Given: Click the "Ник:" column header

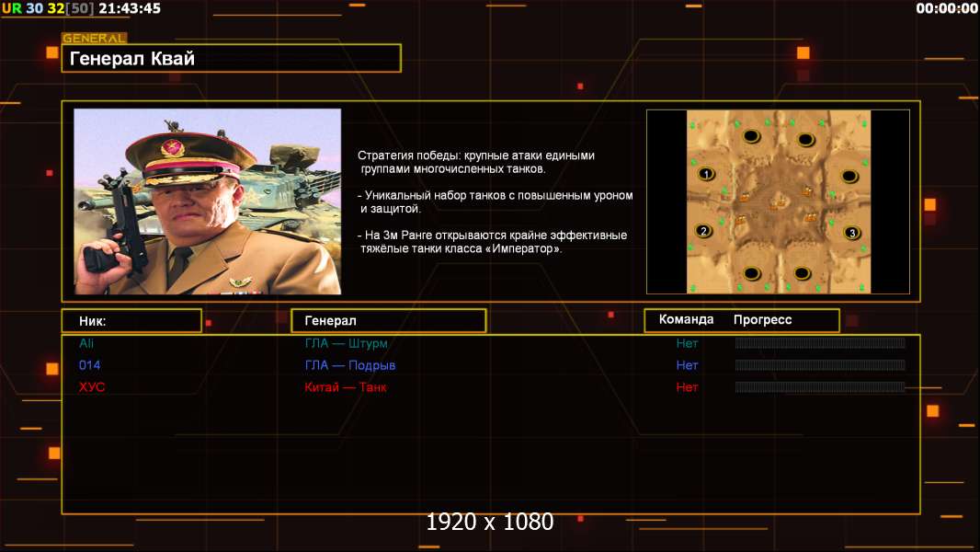Looking at the screenshot, I should 131,321.
